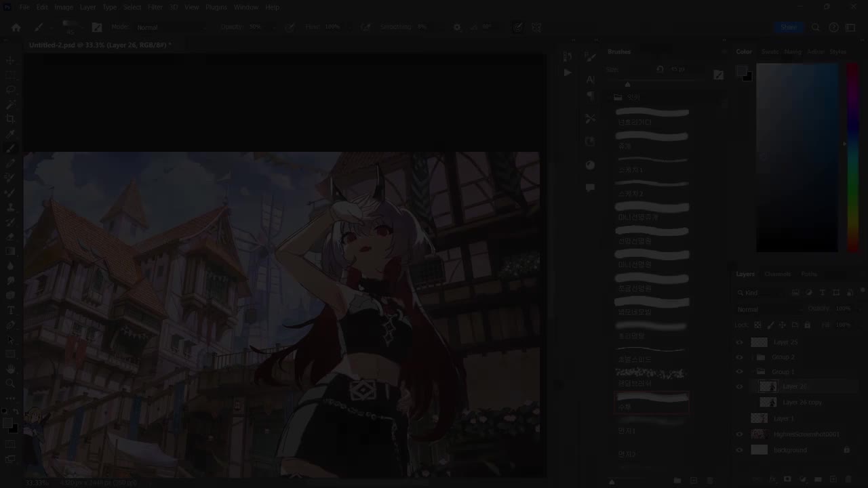Select the Move tool

click(x=10, y=60)
